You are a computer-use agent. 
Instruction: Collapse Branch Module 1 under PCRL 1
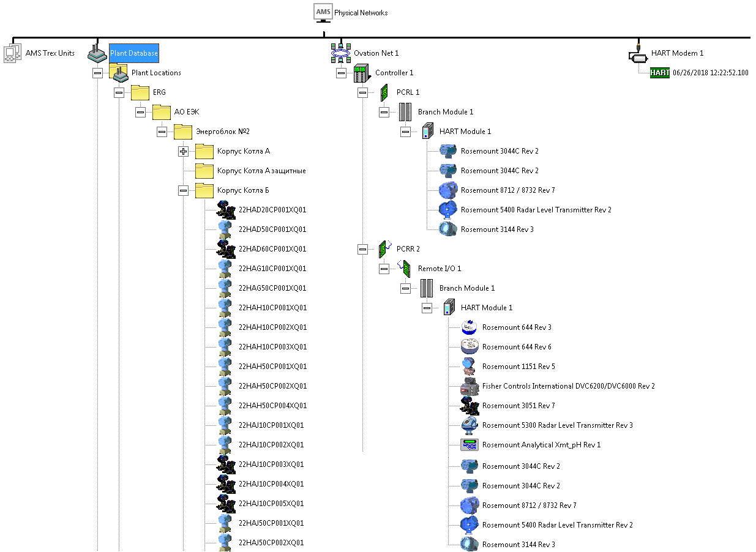pyautogui.click(x=384, y=112)
